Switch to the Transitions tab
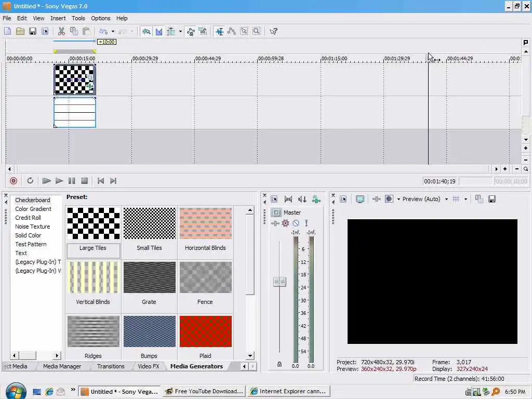 (x=111, y=366)
